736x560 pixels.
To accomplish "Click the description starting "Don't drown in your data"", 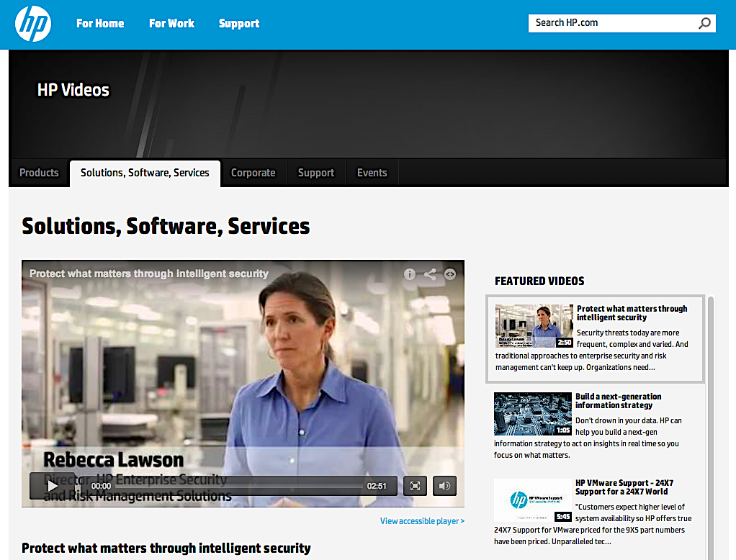I will [588, 438].
